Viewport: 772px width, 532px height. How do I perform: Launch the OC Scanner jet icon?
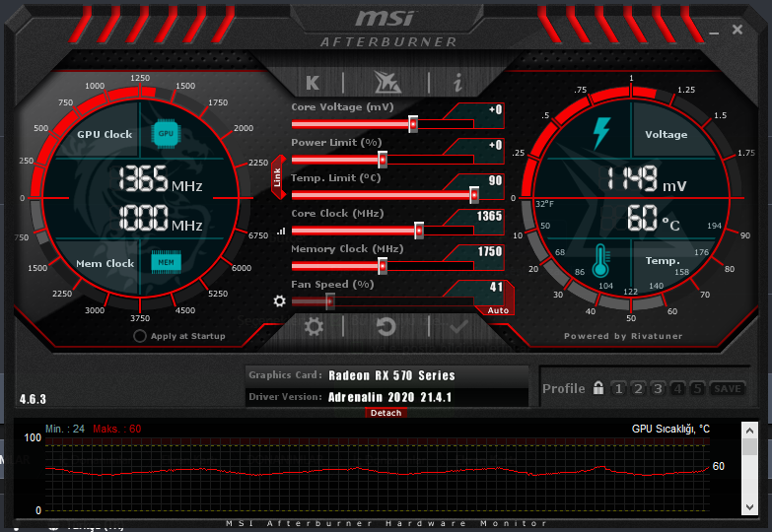tap(386, 82)
